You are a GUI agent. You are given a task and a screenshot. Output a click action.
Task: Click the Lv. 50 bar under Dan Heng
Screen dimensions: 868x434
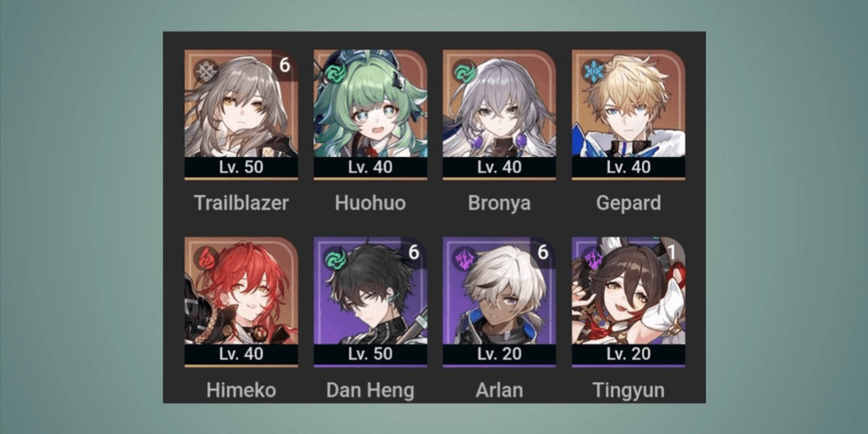(371, 354)
